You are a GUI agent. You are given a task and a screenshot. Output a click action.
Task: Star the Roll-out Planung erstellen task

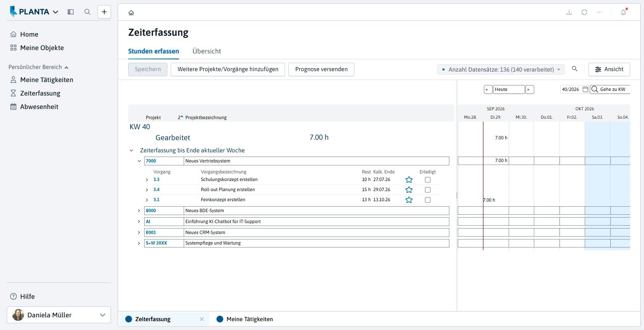pos(409,190)
